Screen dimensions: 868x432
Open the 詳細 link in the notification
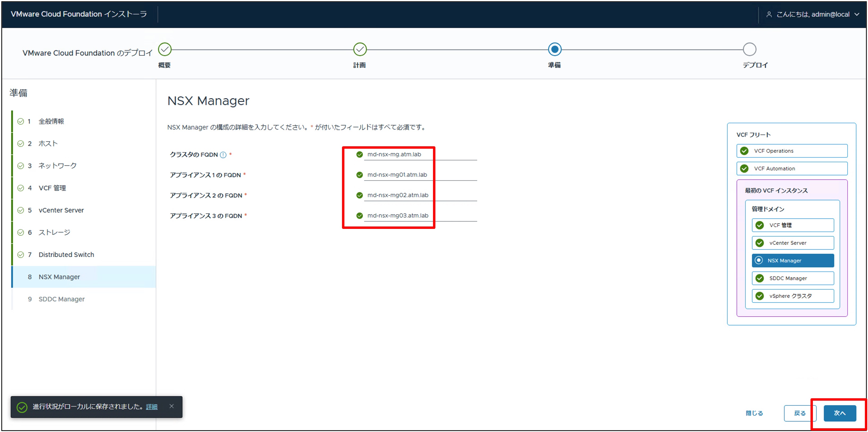[x=152, y=407]
